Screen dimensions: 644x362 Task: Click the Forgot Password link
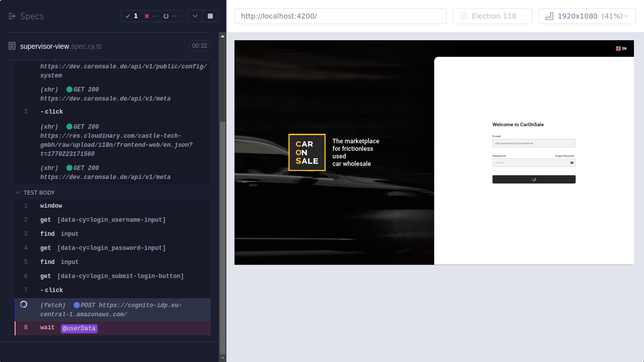(565, 156)
